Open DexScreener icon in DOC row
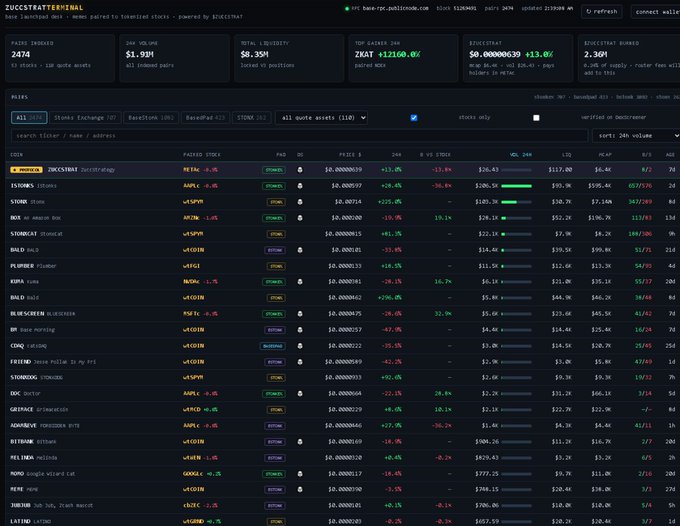 pos(300,394)
